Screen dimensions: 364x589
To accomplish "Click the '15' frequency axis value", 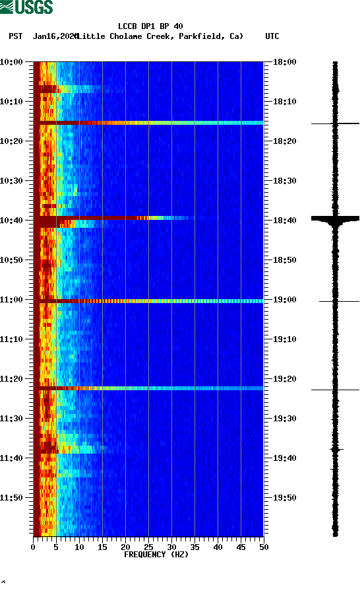I will [102, 547].
